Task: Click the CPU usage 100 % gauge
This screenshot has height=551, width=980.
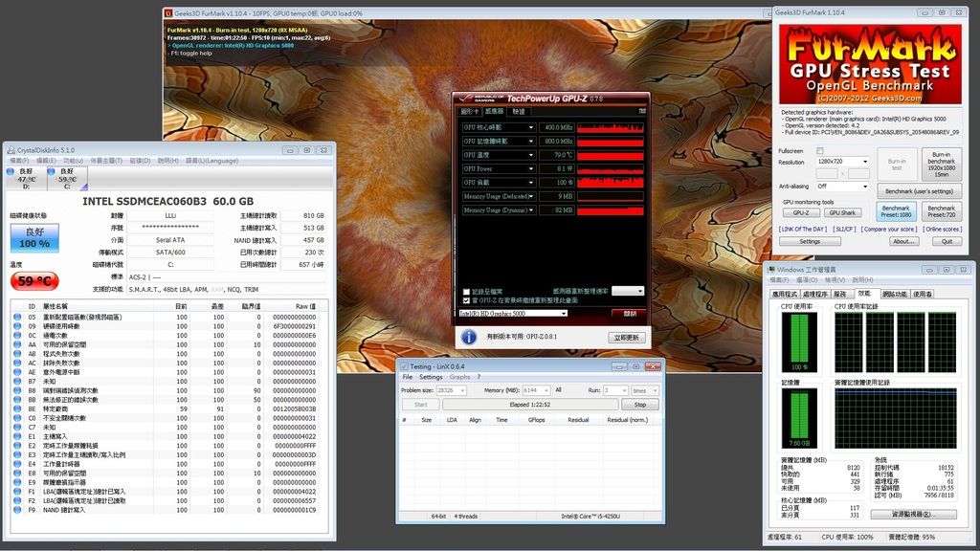Action: pyautogui.click(x=799, y=342)
